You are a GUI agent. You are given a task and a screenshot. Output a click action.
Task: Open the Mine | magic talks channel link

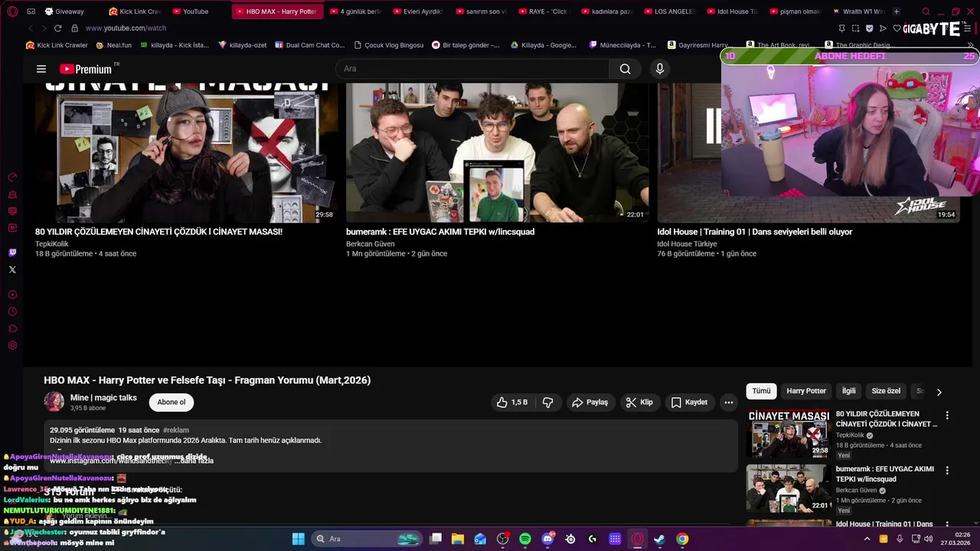(x=103, y=397)
